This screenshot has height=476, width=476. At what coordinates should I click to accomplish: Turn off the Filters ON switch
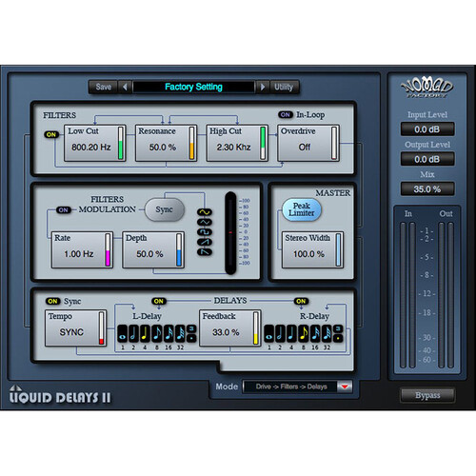[51, 134]
